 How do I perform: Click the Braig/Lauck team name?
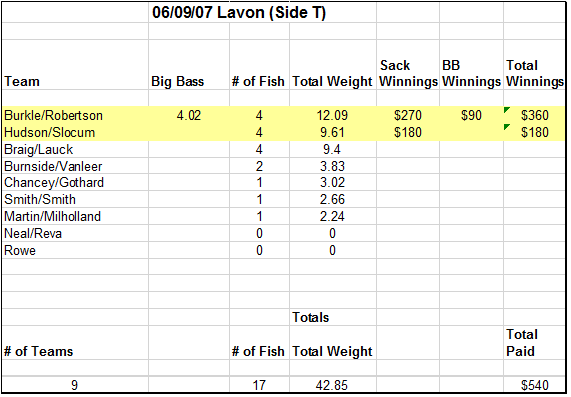[x=38, y=149]
